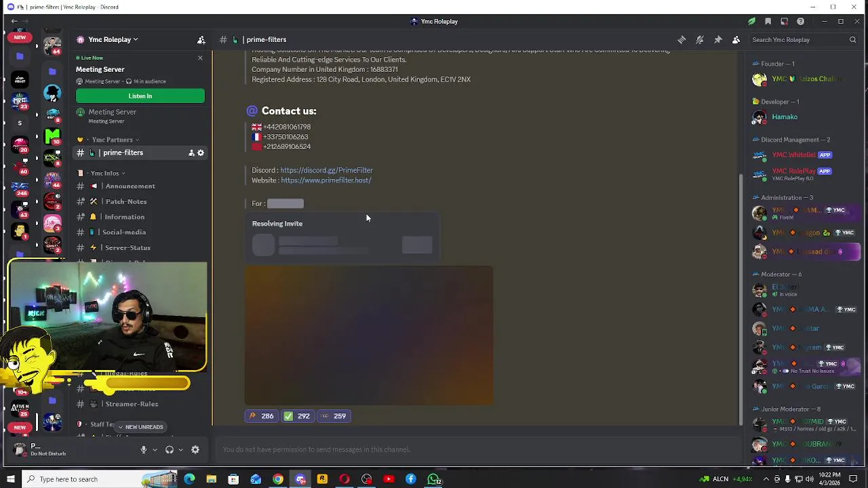Open prime-filters channel settings gear

(x=201, y=153)
